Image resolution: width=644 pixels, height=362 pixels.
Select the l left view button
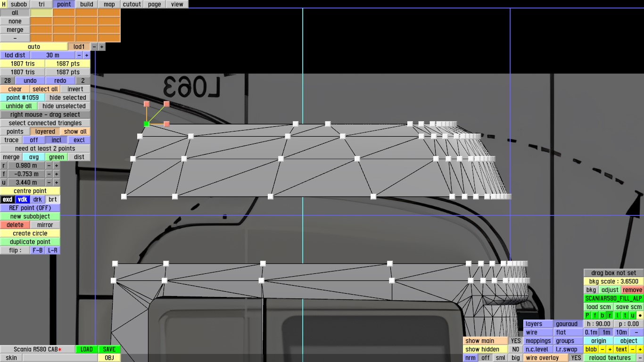point(618,315)
